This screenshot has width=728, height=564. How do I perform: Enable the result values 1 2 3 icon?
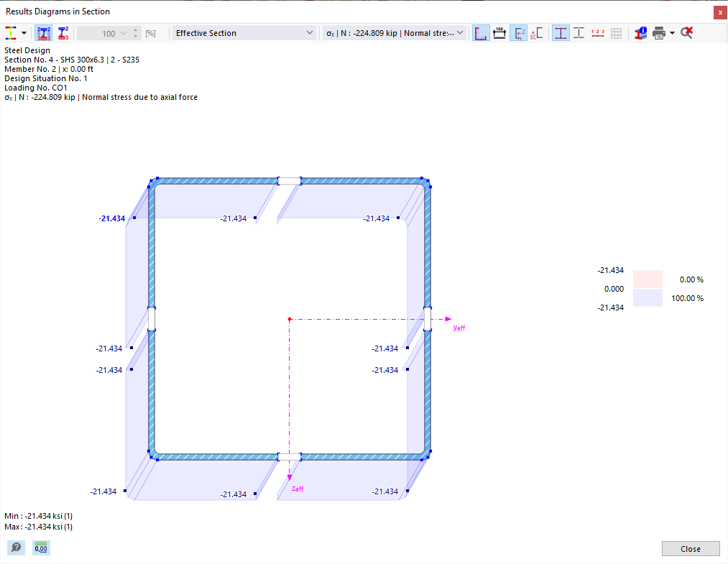(x=597, y=32)
